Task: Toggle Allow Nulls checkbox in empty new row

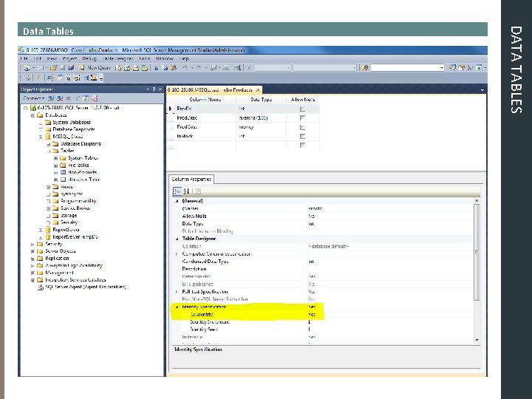Action: click(x=302, y=145)
